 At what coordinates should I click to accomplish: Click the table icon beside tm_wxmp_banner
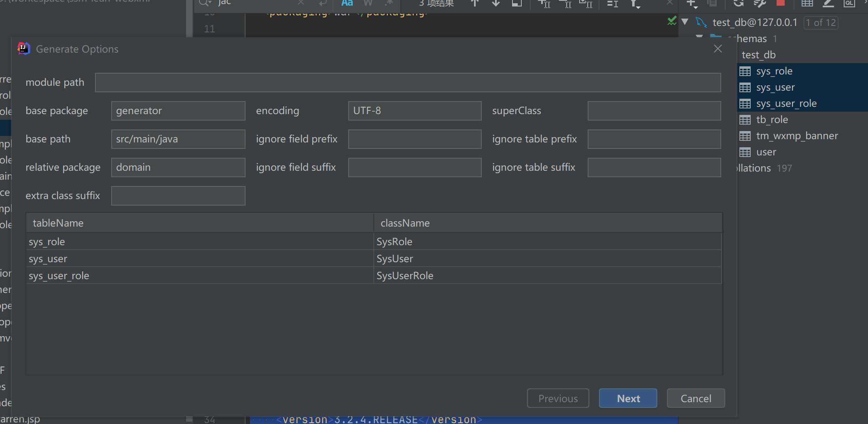click(745, 136)
